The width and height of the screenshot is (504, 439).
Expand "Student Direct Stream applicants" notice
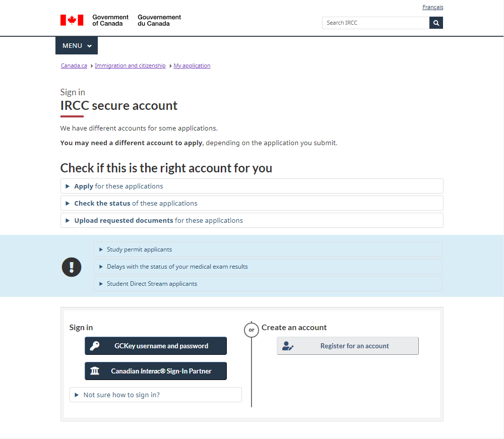(152, 284)
